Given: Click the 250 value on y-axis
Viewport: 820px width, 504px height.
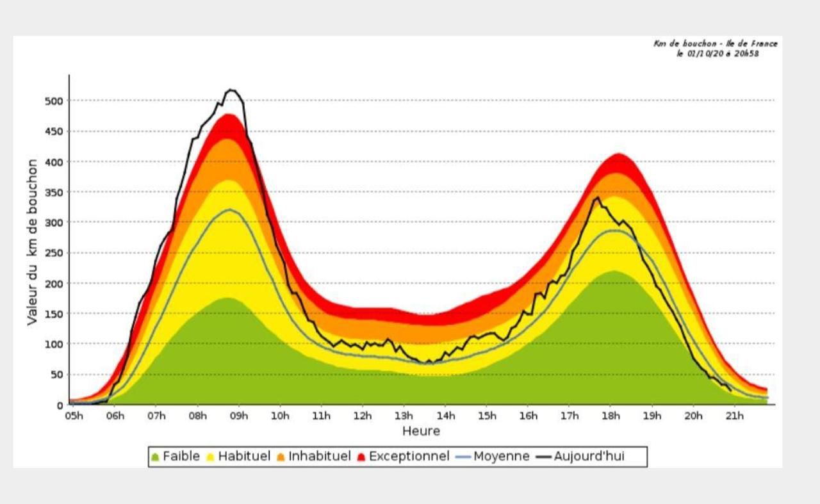Looking at the screenshot, I should [x=54, y=253].
